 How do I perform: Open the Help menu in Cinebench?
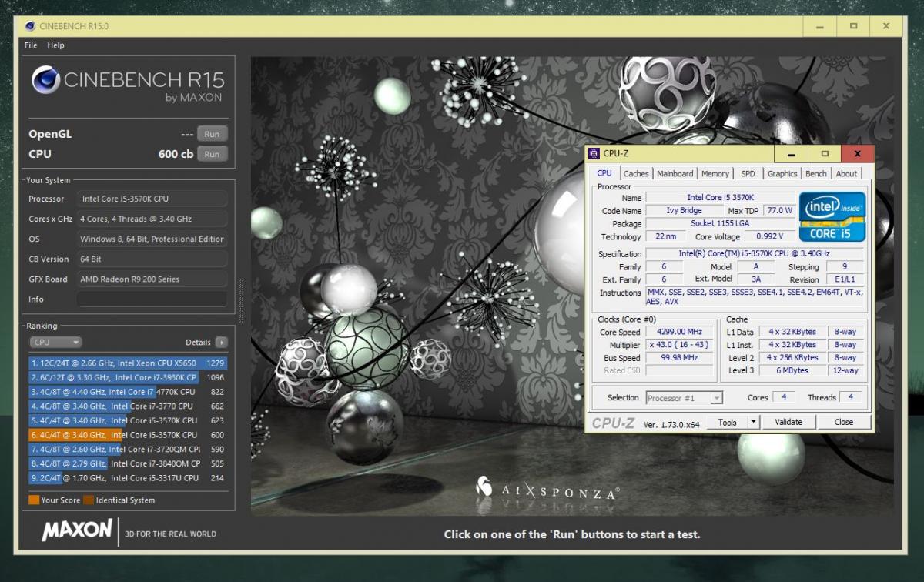[x=55, y=45]
